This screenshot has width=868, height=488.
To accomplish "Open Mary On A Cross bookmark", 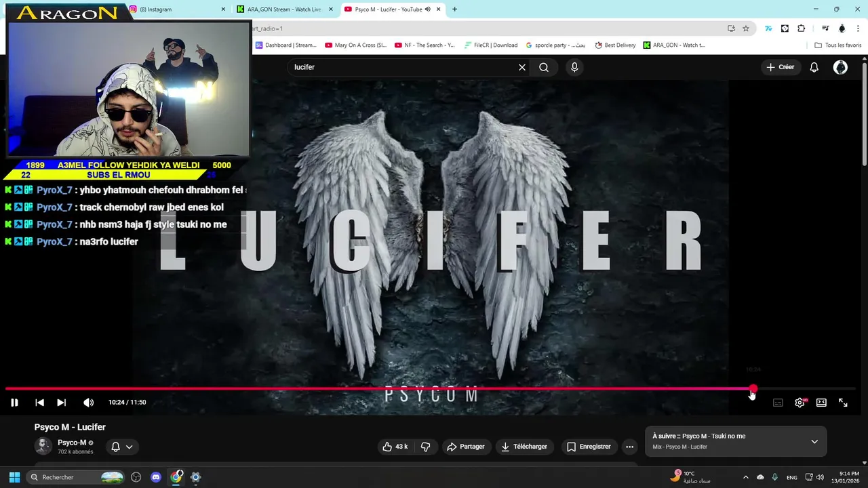I will pos(356,45).
